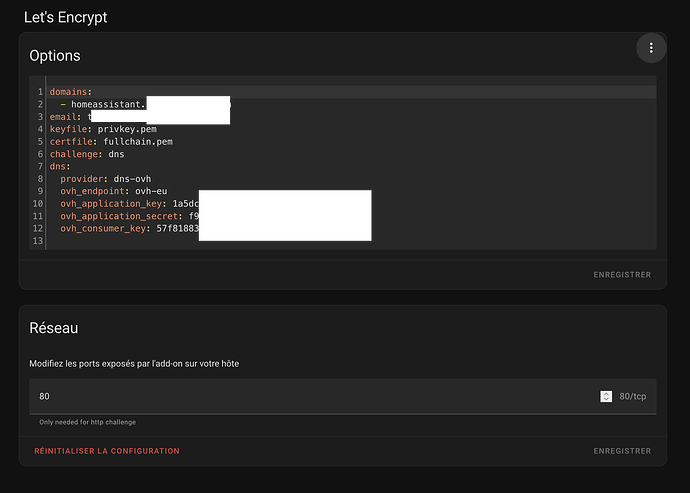This screenshot has width=690, height=493.
Task: Click the 'email:' line in editor
Action: click(x=65, y=117)
